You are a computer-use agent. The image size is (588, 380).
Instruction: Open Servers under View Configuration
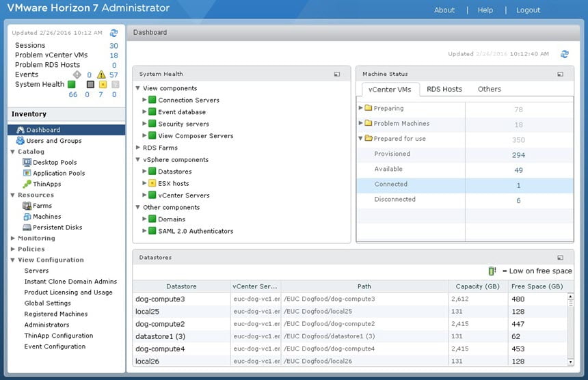[36, 271]
